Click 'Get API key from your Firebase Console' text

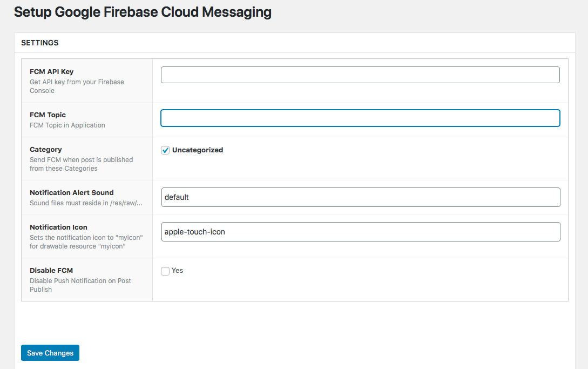click(x=77, y=86)
